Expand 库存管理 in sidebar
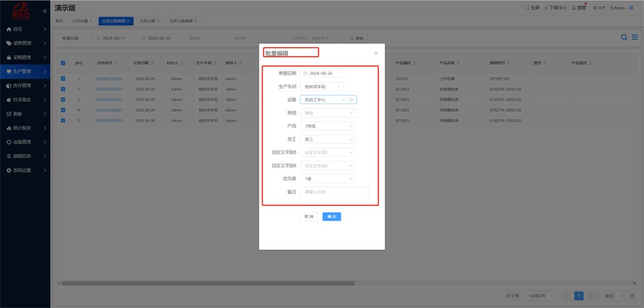This screenshot has width=644, height=308. tap(25, 86)
